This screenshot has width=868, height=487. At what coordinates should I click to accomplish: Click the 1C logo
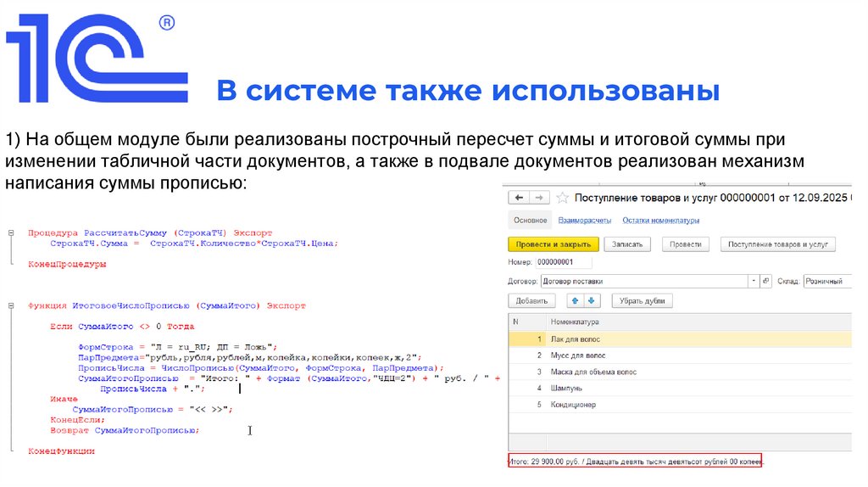click(x=97, y=59)
